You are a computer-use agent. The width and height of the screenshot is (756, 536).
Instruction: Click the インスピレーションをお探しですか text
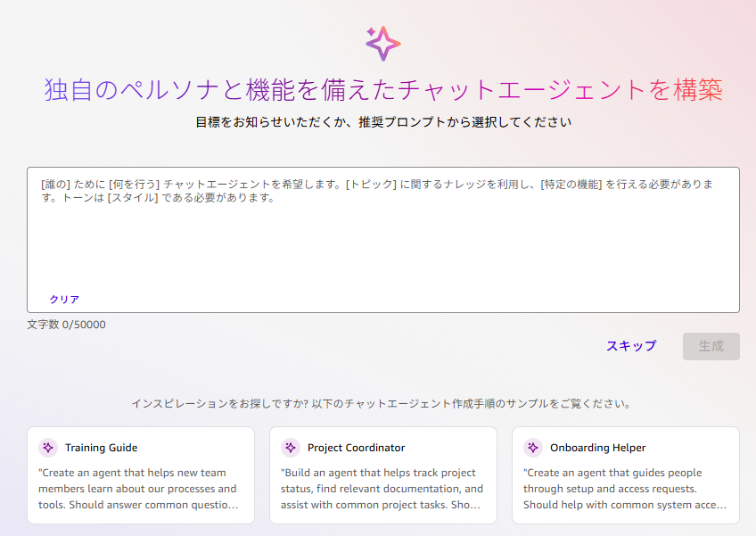point(382,403)
